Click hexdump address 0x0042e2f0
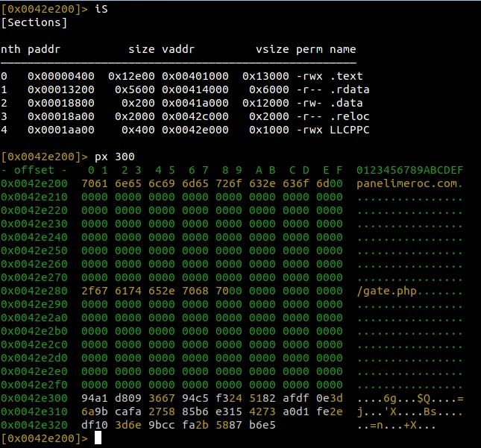This screenshot has width=481, height=448. [x=34, y=385]
